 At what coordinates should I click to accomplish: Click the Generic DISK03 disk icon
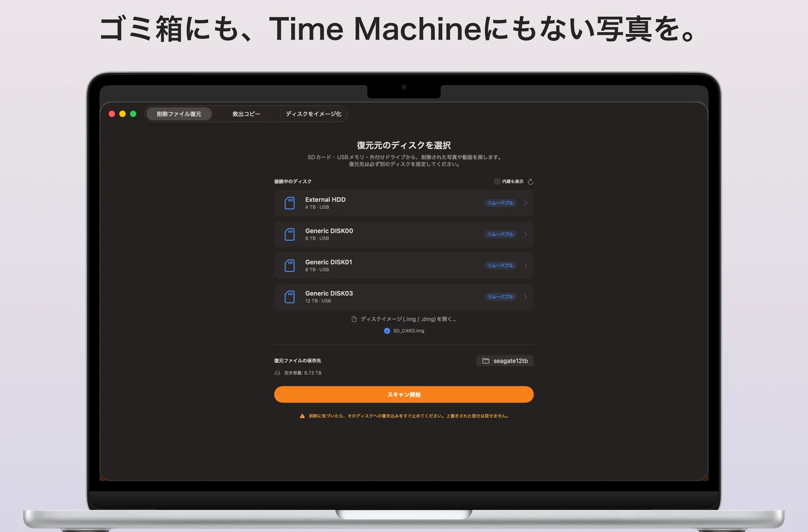click(x=290, y=297)
